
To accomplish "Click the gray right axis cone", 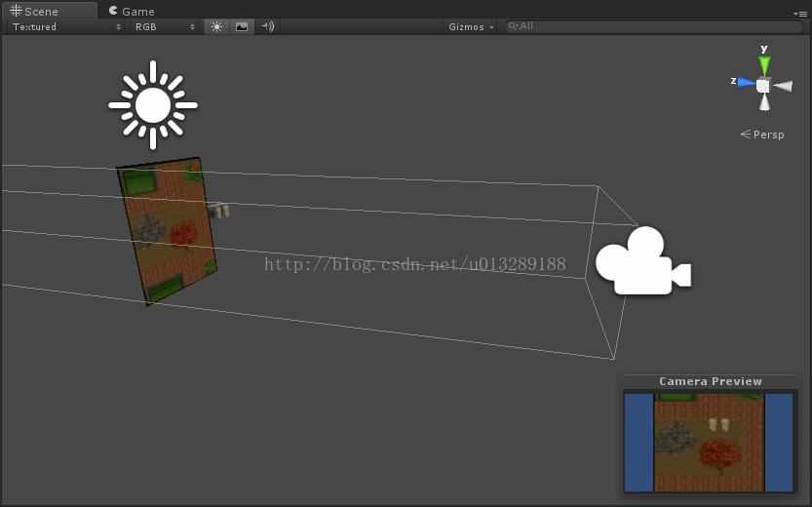I will (x=783, y=86).
